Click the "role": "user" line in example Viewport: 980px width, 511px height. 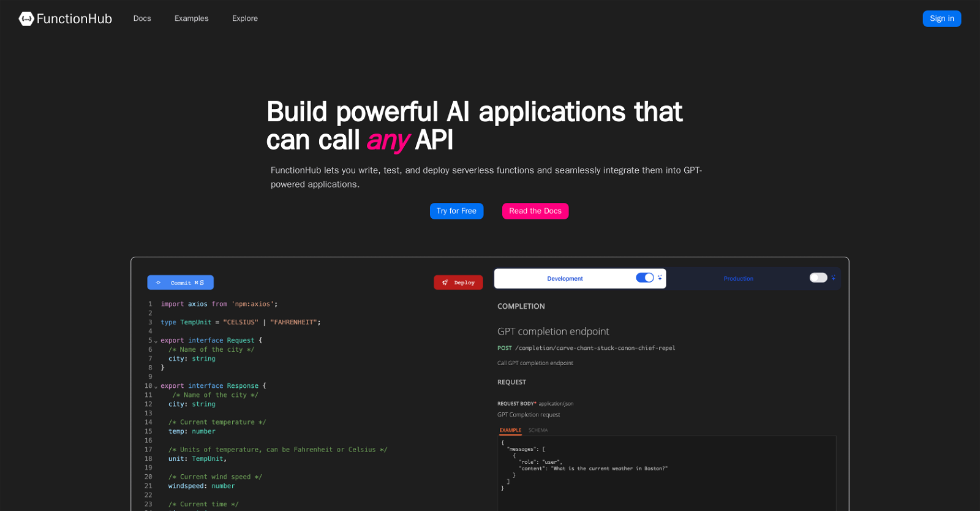tap(540, 462)
